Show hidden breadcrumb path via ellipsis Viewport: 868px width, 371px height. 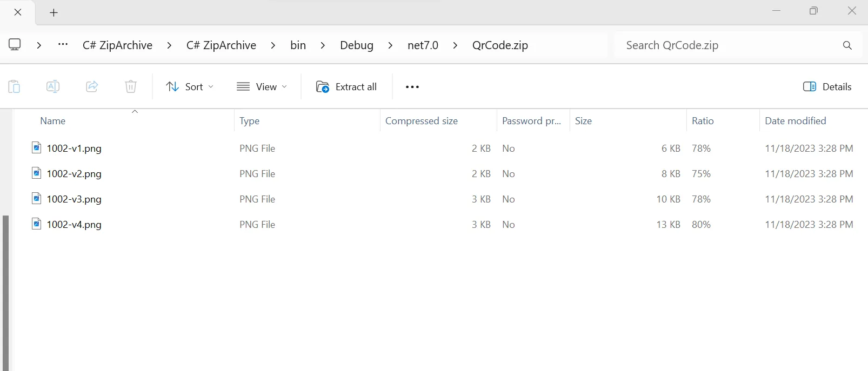click(63, 45)
